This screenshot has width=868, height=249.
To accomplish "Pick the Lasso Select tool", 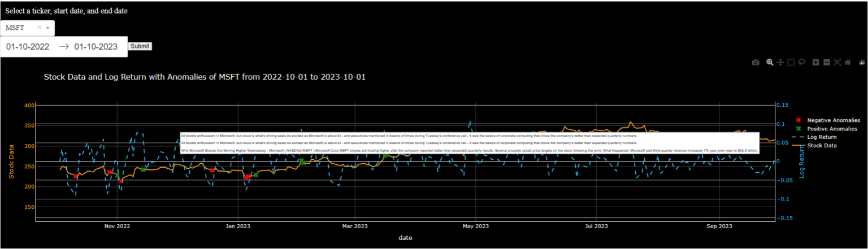I will 801,63.
